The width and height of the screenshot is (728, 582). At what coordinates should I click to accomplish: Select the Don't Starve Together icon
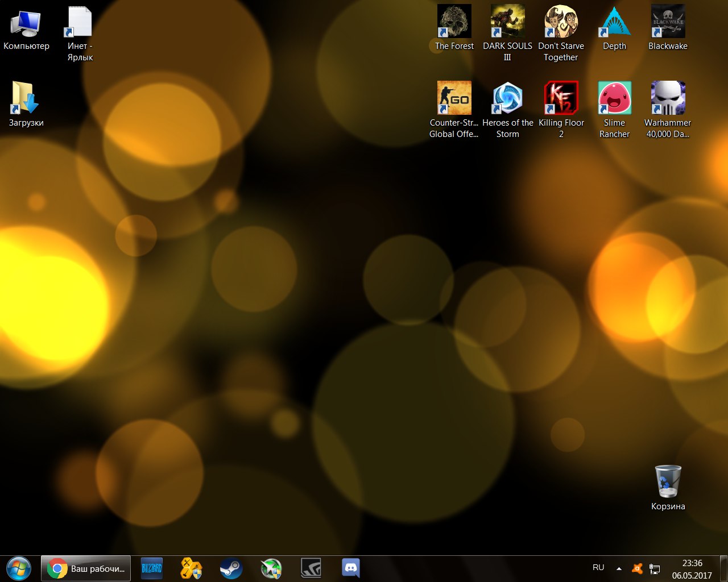(561, 22)
